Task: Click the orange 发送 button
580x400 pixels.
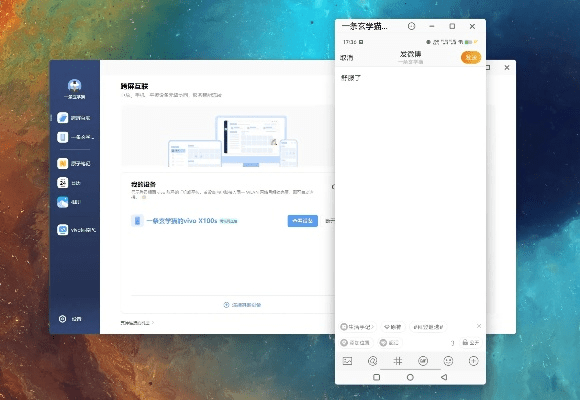Action: (x=471, y=57)
